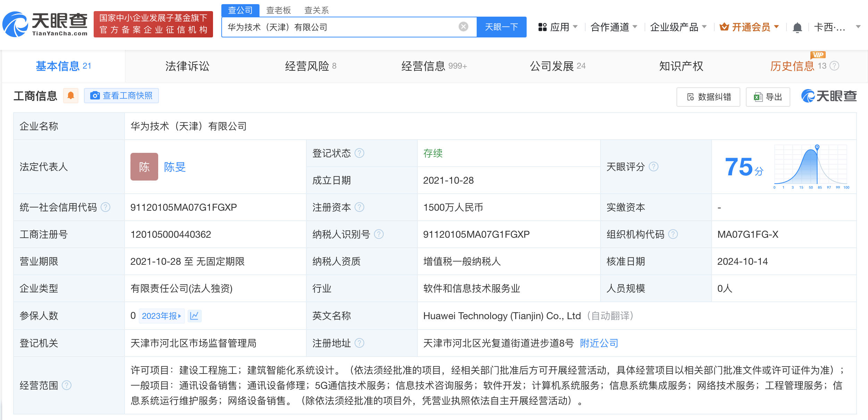Viewport: 868px width, 420px height.
Task: Click inside the company search input field
Action: (347, 27)
